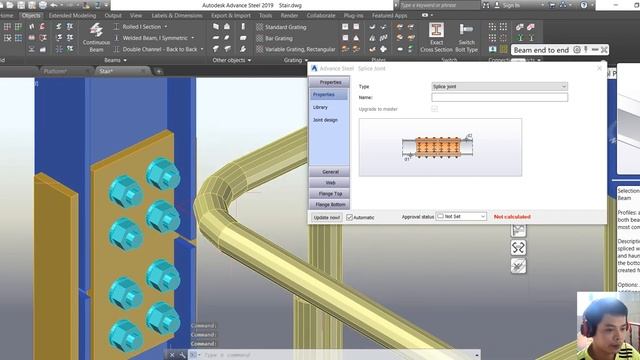Open the Flange Bottom section button
Screen dimensions: 640x360
[330, 204]
